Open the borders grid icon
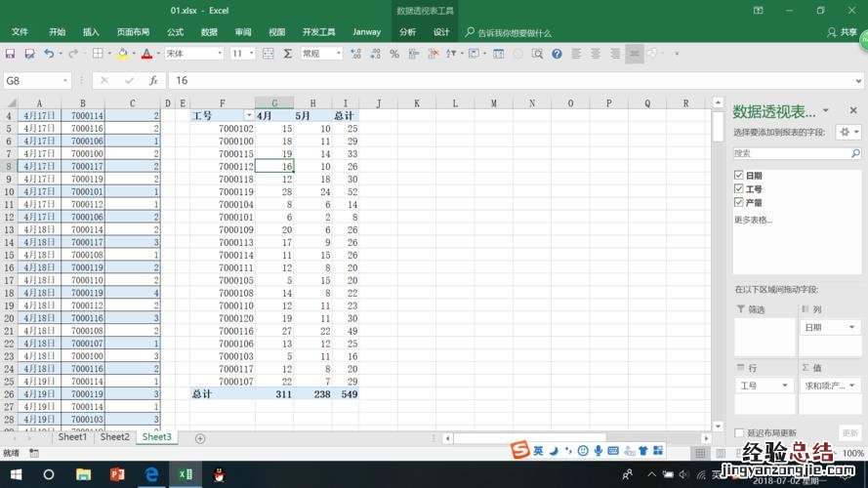 [97, 54]
